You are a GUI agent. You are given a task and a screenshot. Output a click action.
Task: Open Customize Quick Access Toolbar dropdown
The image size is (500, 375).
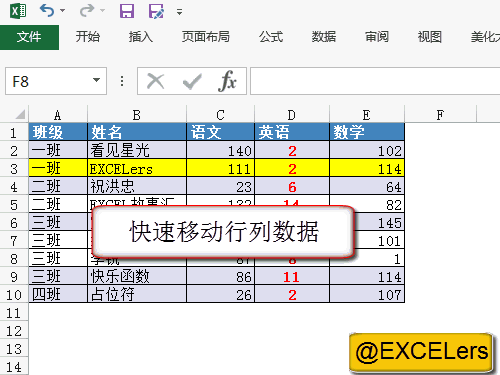tap(179, 12)
